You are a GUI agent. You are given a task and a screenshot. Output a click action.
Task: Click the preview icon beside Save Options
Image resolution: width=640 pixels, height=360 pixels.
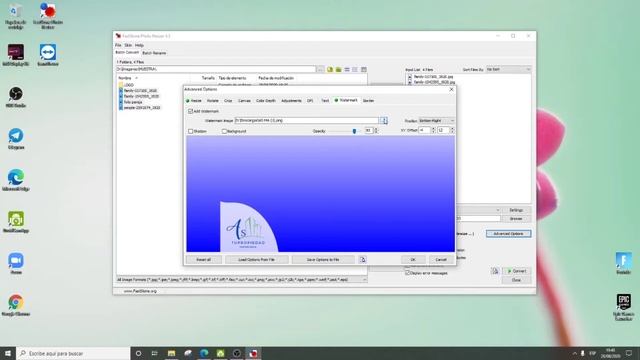[362, 260]
